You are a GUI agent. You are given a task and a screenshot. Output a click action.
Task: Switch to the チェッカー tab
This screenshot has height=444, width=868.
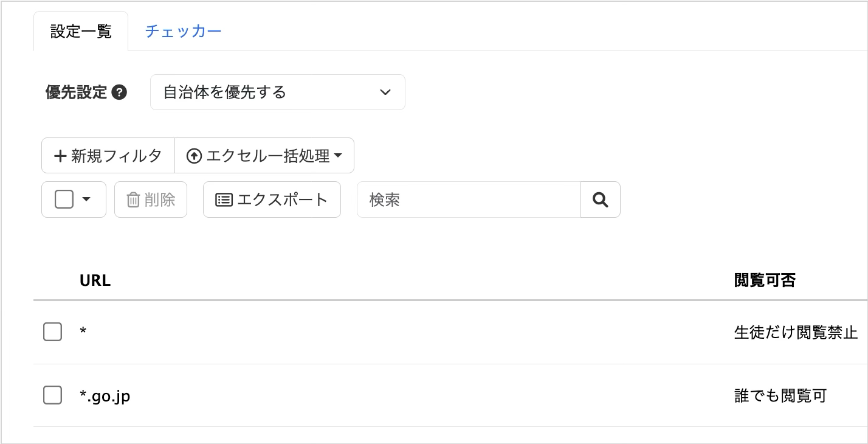click(x=183, y=32)
